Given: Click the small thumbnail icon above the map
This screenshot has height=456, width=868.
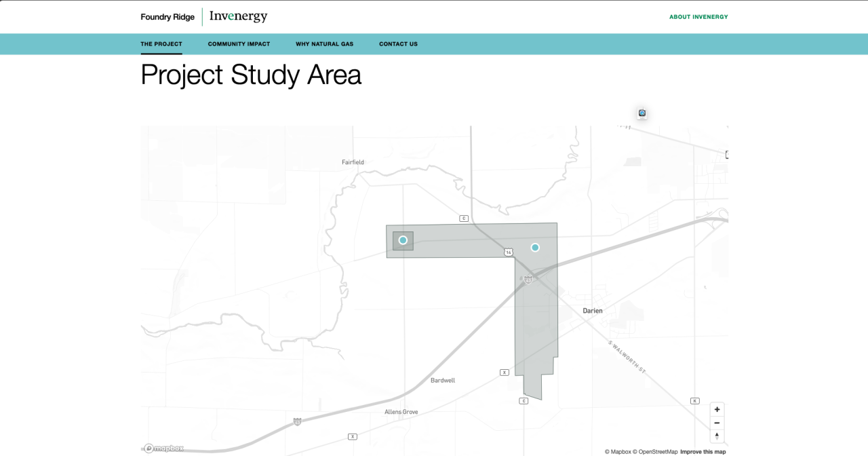Looking at the screenshot, I should 642,113.
